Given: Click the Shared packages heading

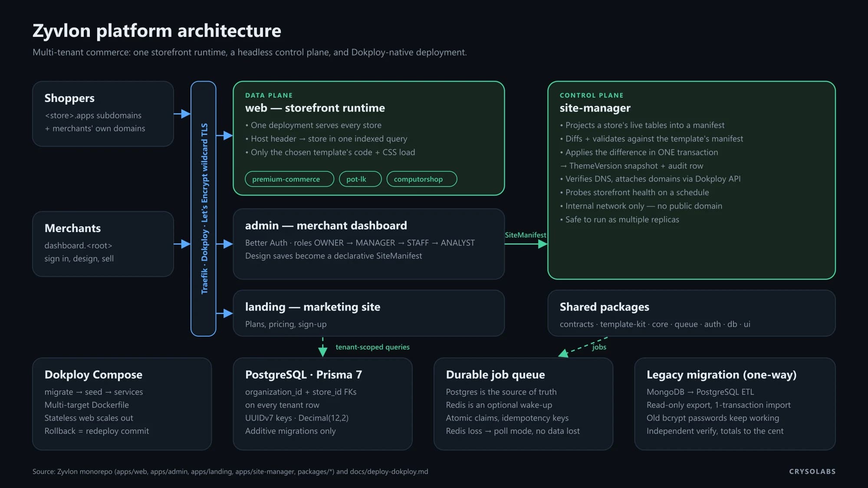Looking at the screenshot, I should pyautogui.click(x=605, y=307).
